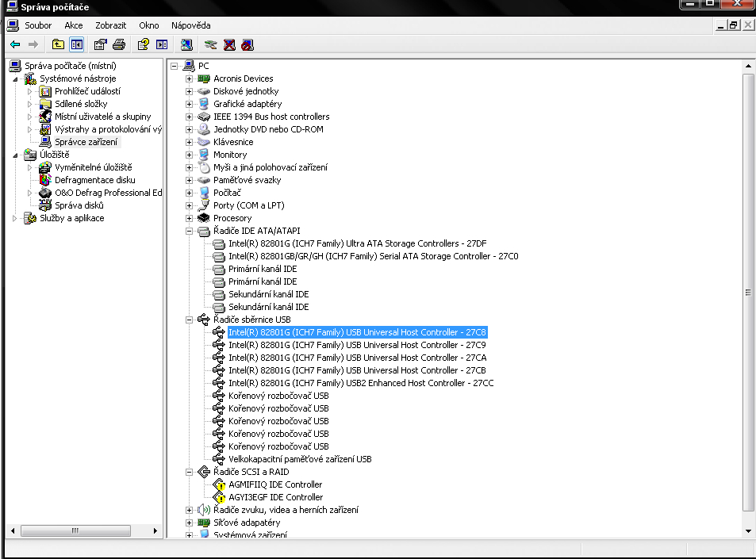The image size is (756, 559).
Task: Click the vertical scrollbar down arrow
Action: coord(749,530)
